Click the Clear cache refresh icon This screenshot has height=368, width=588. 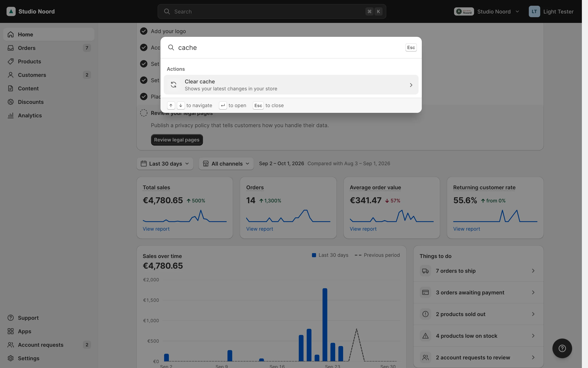coord(174,85)
